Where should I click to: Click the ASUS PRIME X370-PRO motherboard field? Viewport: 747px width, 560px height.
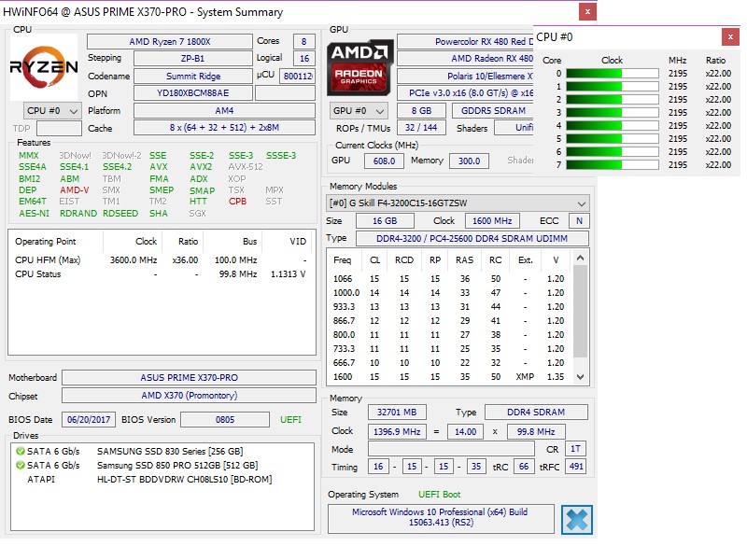(x=190, y=378)
